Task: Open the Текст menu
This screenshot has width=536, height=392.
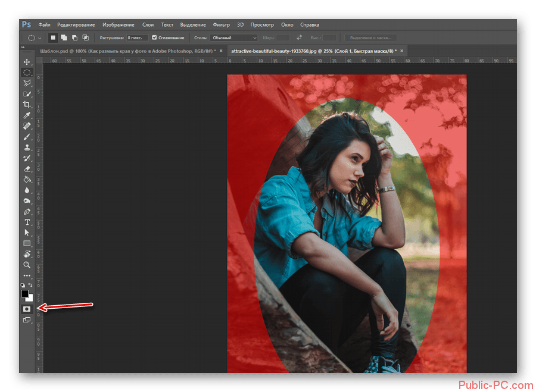Action: point(167,24)
